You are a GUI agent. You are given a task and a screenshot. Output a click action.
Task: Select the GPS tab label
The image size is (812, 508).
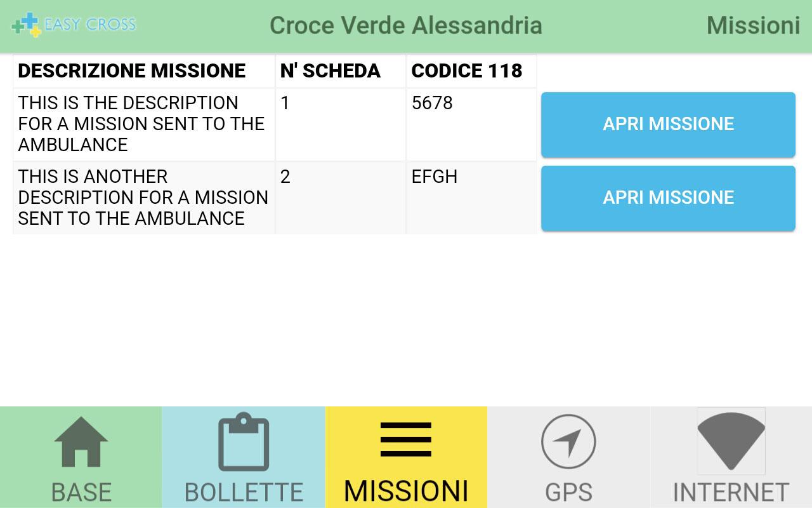[568, 492]
